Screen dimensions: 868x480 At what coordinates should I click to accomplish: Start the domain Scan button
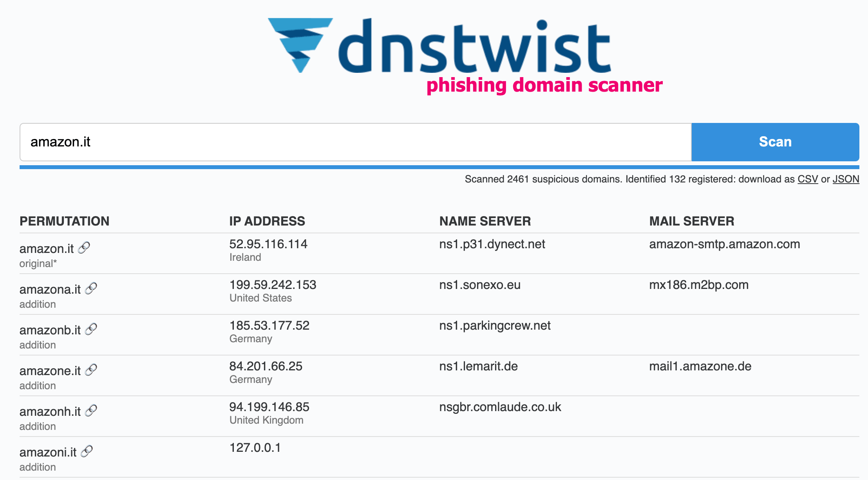(775, 142)
